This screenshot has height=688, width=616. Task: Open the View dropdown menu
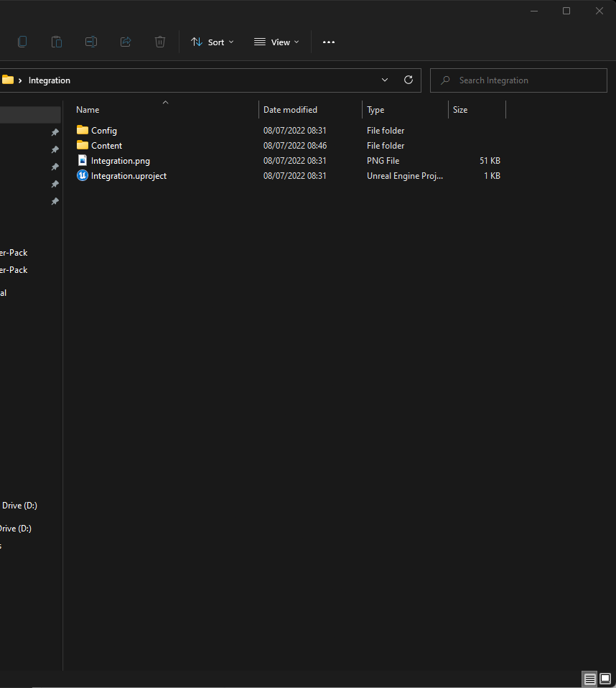click(x=277, y=42)
